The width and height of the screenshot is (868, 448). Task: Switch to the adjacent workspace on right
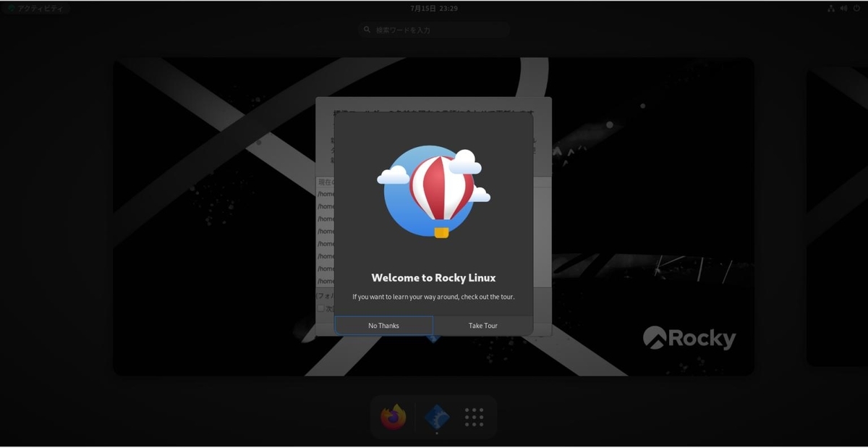(x=837, y=216)
